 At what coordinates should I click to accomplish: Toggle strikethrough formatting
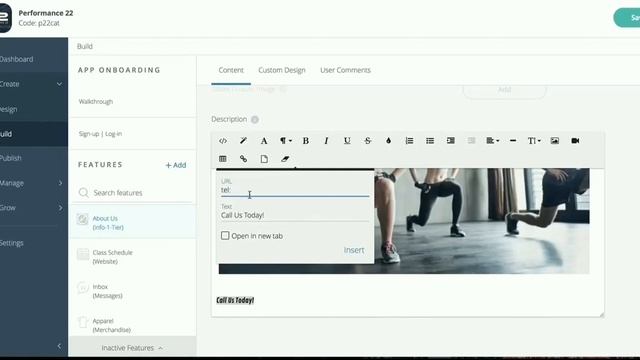coord(368,141)
